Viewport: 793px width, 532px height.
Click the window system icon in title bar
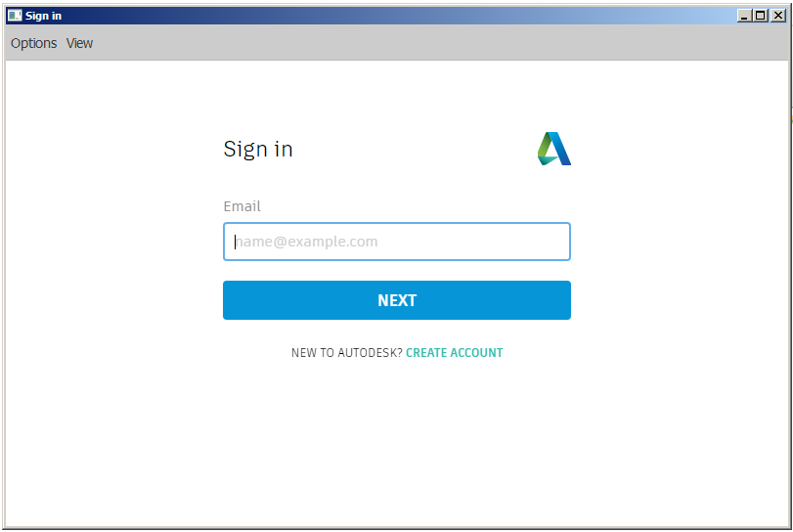click(x=15, y=16)
